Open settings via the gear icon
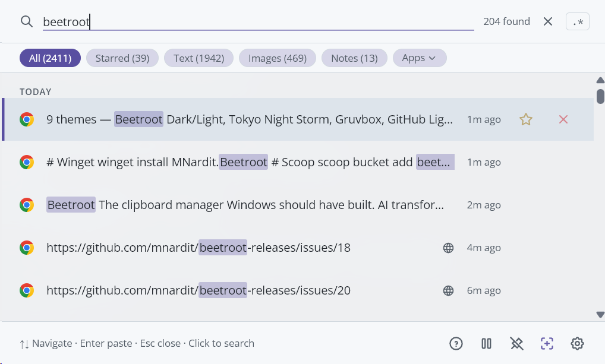The height and width of the screenshot is (364, 605). coord(577,343)
